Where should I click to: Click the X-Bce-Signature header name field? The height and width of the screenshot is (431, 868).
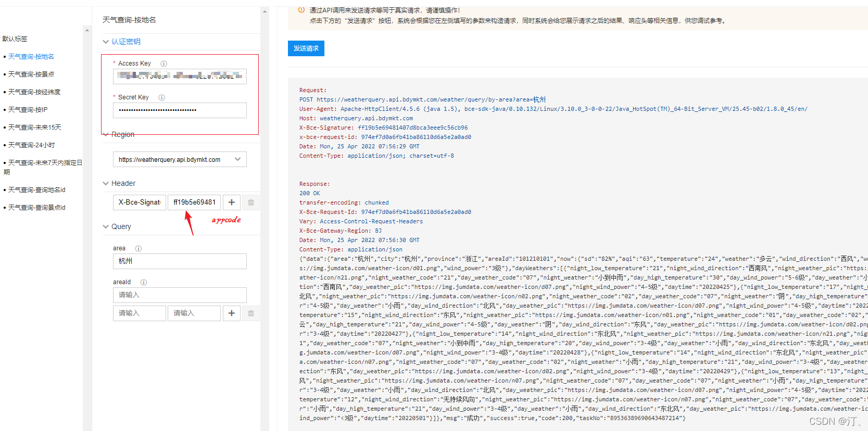tap(140, 202)
